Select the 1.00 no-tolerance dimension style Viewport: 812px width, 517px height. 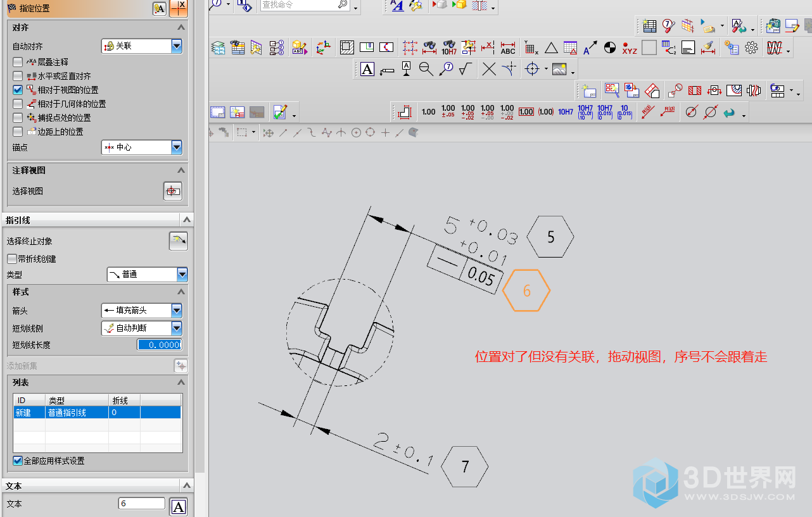pos(429,112)
